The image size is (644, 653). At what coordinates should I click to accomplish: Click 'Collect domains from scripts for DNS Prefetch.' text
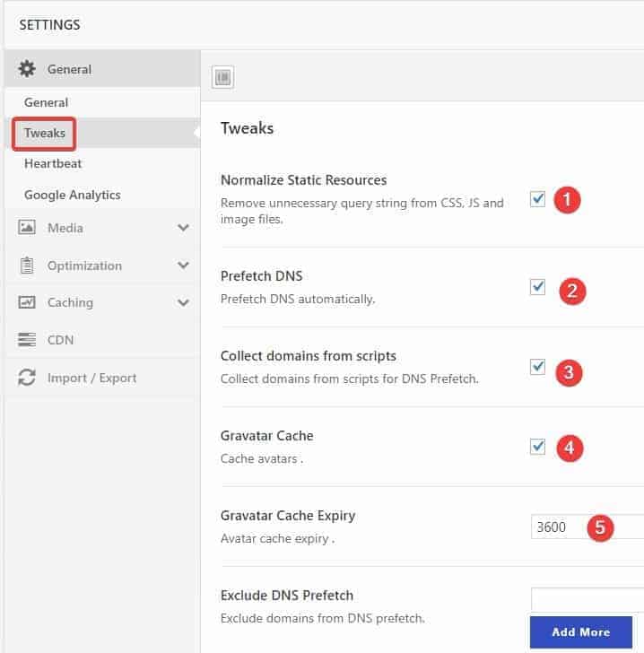(350, 379)
